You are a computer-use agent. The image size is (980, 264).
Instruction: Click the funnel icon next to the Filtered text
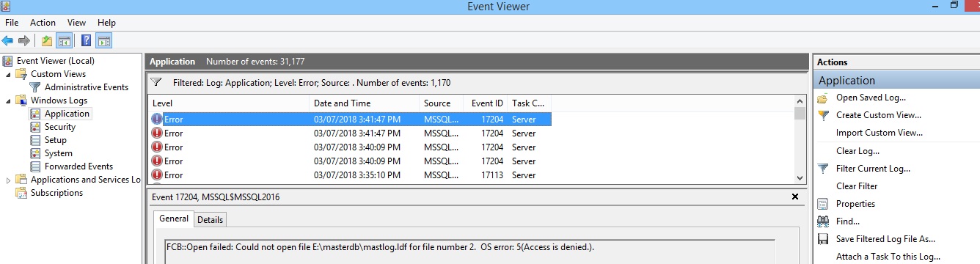point(156,83)
